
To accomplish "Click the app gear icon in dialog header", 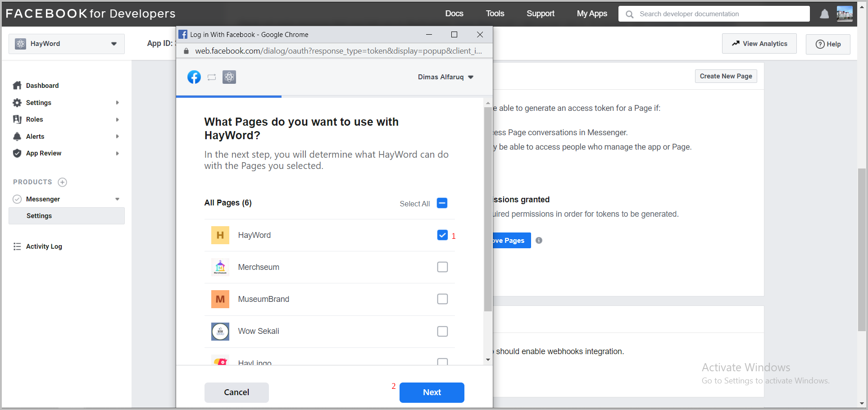I will [229, 77].
